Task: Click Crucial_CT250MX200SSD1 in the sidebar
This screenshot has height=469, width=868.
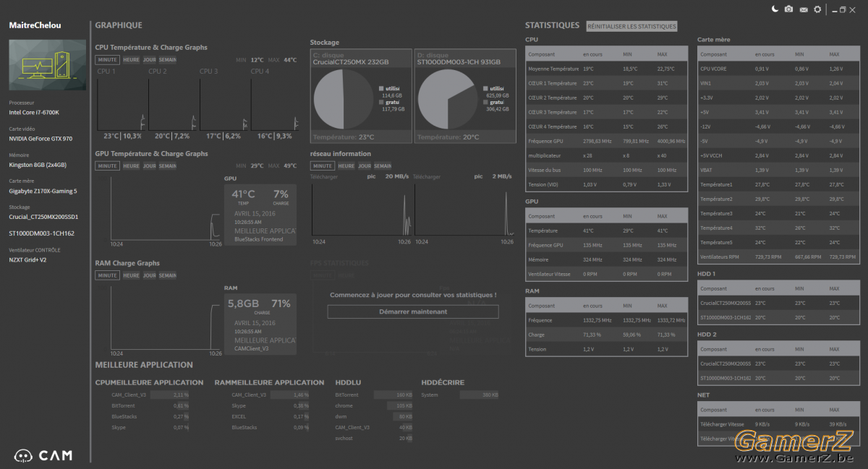Action: tap(43, 216)
